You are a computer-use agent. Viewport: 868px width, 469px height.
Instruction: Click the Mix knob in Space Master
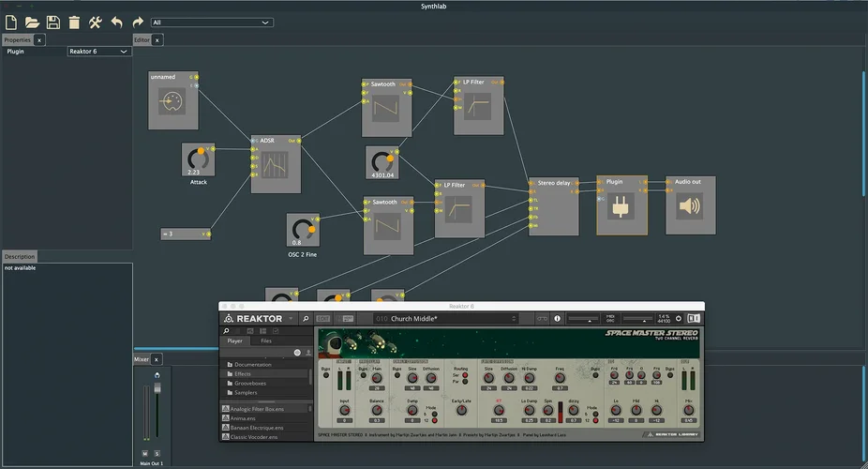point(689,410)
